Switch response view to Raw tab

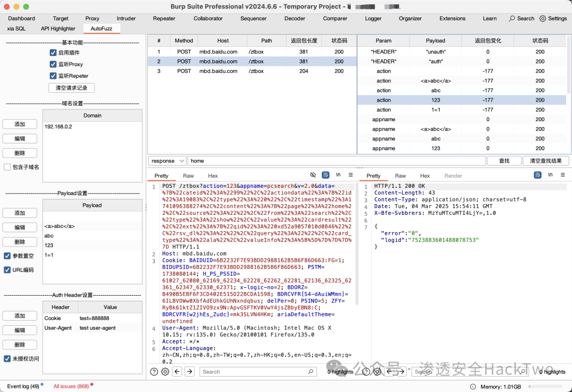[x=400, y=176]
